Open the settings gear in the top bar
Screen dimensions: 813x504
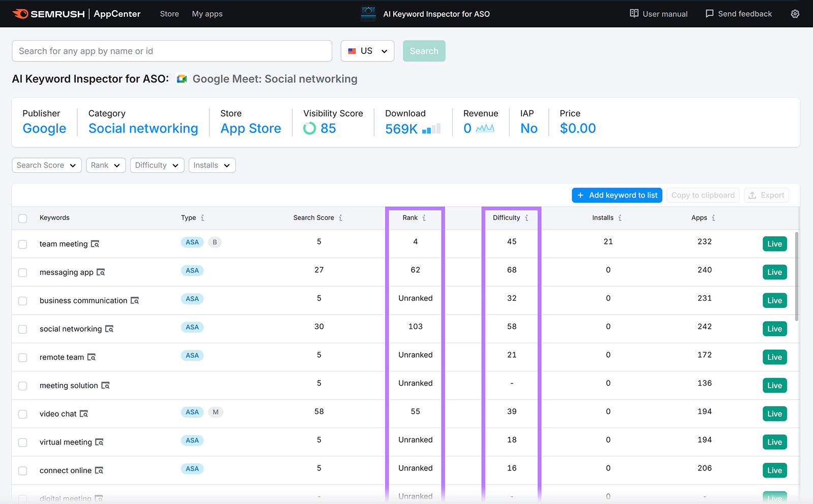[x=795, y=14]
